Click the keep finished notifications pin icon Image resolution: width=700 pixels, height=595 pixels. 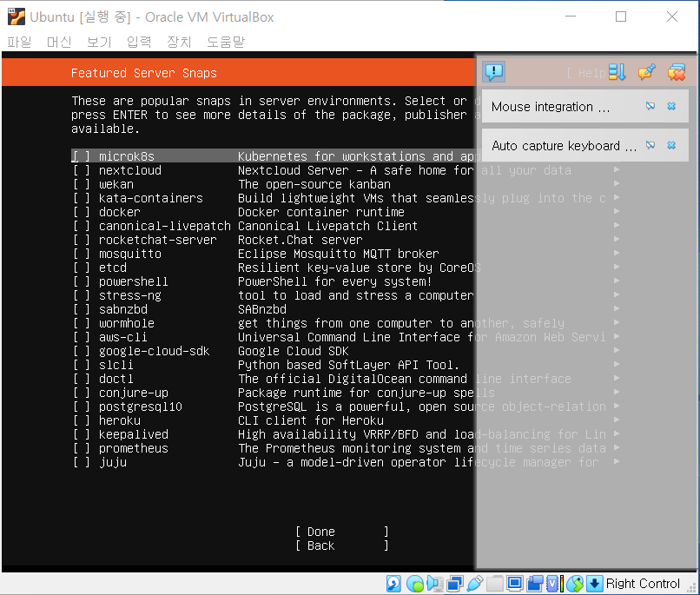(646, 72)
